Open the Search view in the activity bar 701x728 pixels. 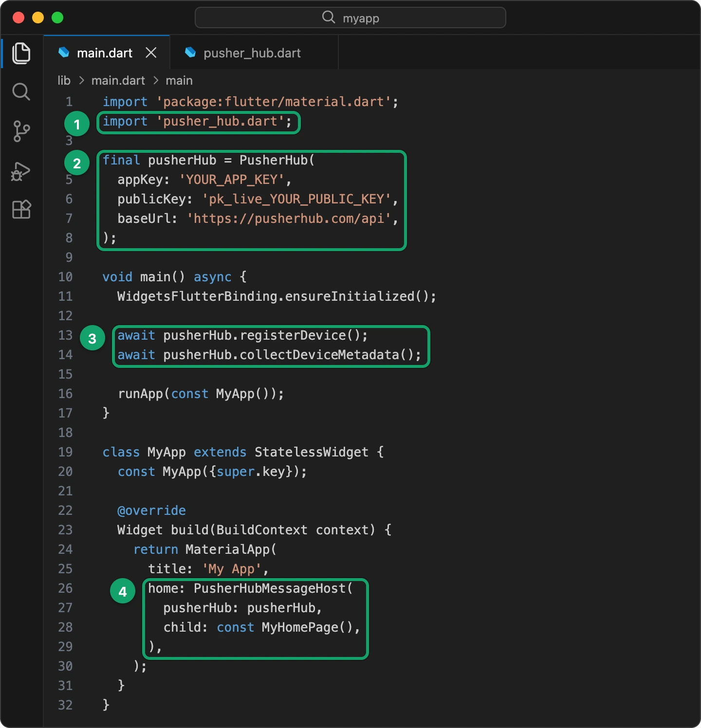coord(21,91)
